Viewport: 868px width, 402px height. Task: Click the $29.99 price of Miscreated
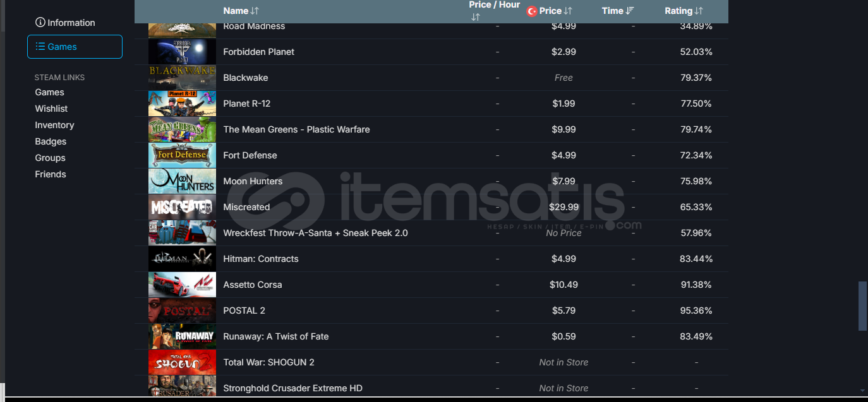click(564, 207)
